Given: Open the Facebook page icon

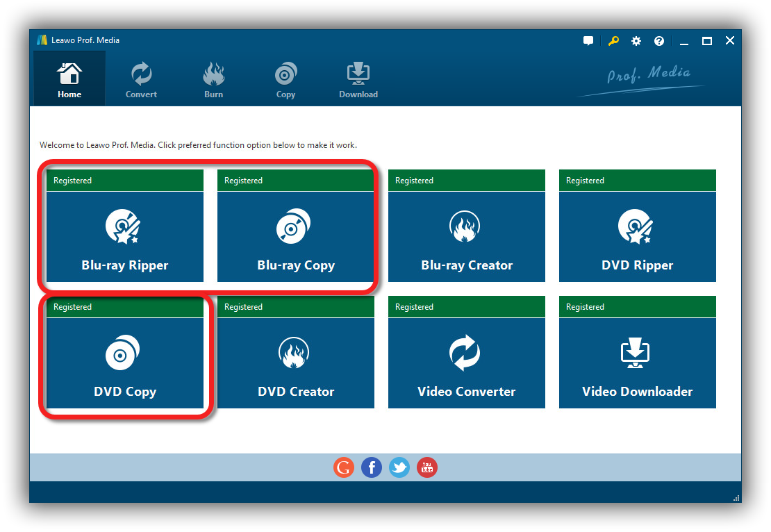Looking at the screenshot, I should (x=371, y=467).
